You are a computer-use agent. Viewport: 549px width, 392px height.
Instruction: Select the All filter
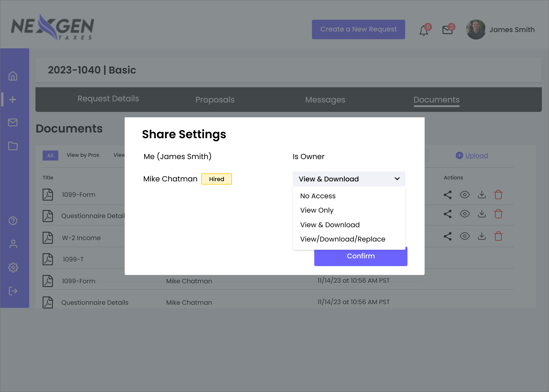pyautogui.click(x=50, y=155)
